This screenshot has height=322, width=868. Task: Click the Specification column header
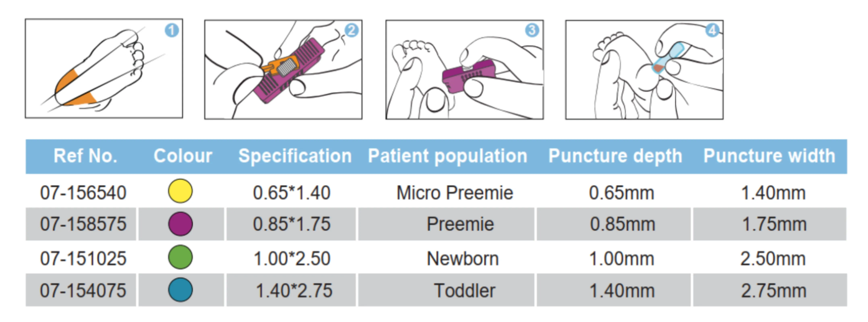click(295, 156)
